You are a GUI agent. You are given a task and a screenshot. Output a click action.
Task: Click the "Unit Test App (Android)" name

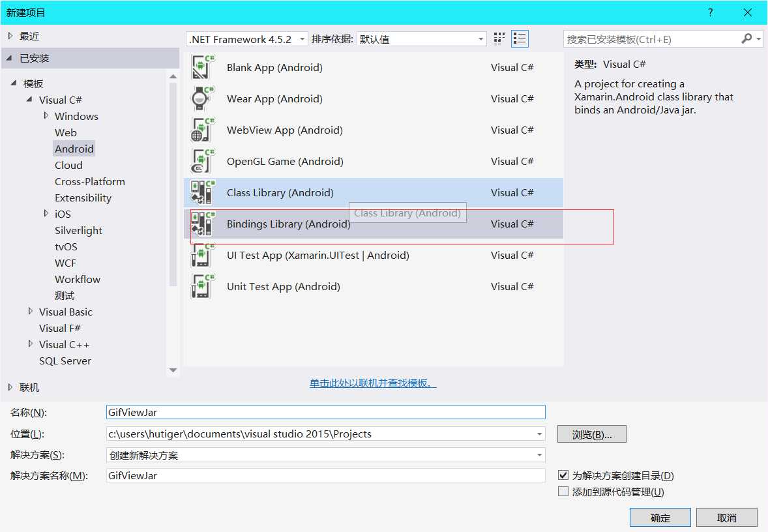coord(283,287)
